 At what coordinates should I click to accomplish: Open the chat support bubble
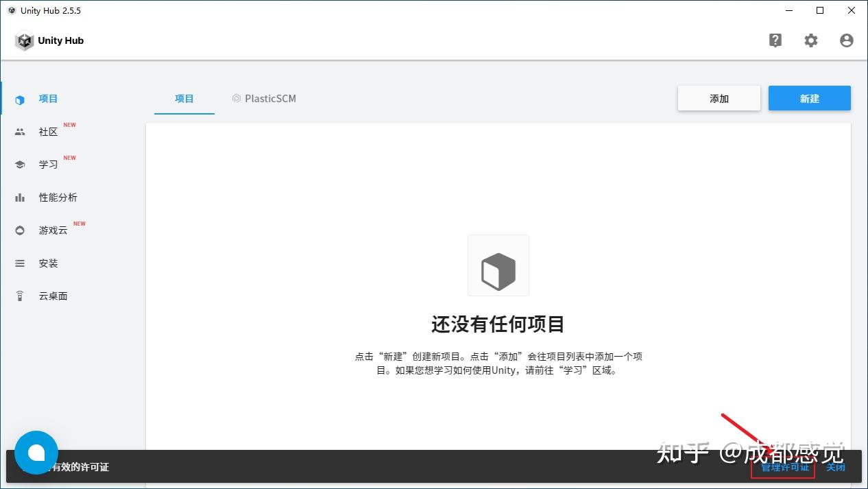coord(36,452)
